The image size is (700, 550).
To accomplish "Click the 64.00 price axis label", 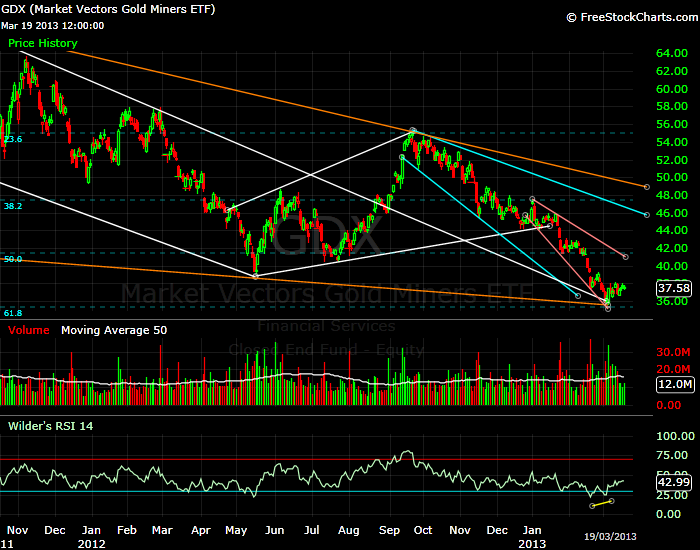I will (x=672, y=53).
